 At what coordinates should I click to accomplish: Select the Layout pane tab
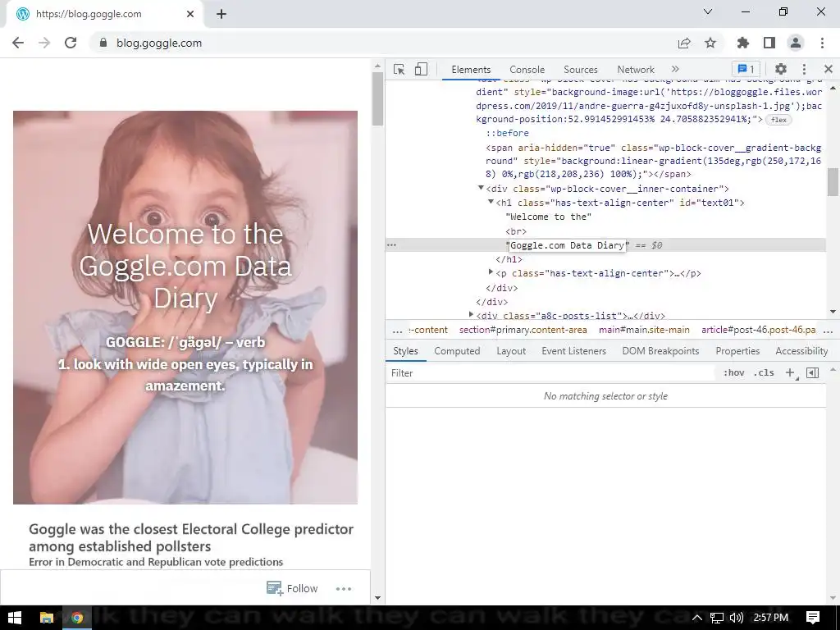[511, 351]
